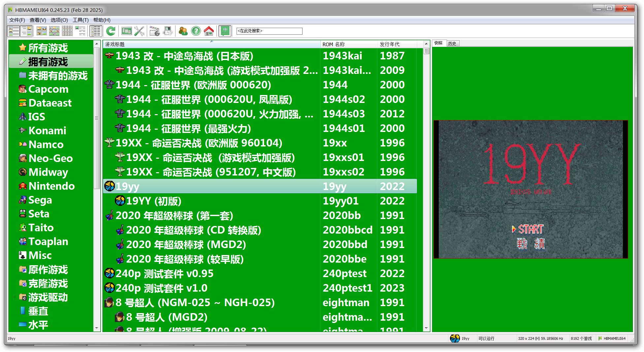Click the 19YY title screen snapshot
Viewport: 644px width, 352px height.
pyautogui.click(x=531, y=189)
